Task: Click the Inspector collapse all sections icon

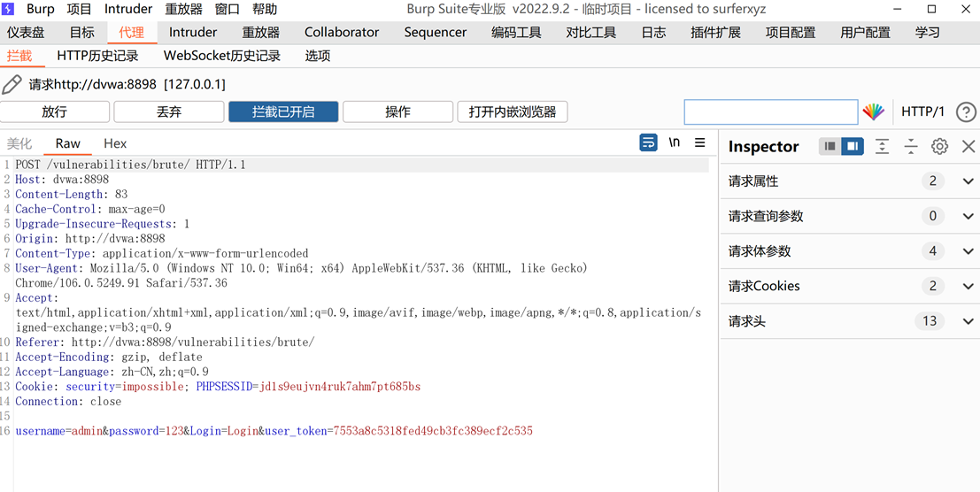Action: tap(911, 147)
